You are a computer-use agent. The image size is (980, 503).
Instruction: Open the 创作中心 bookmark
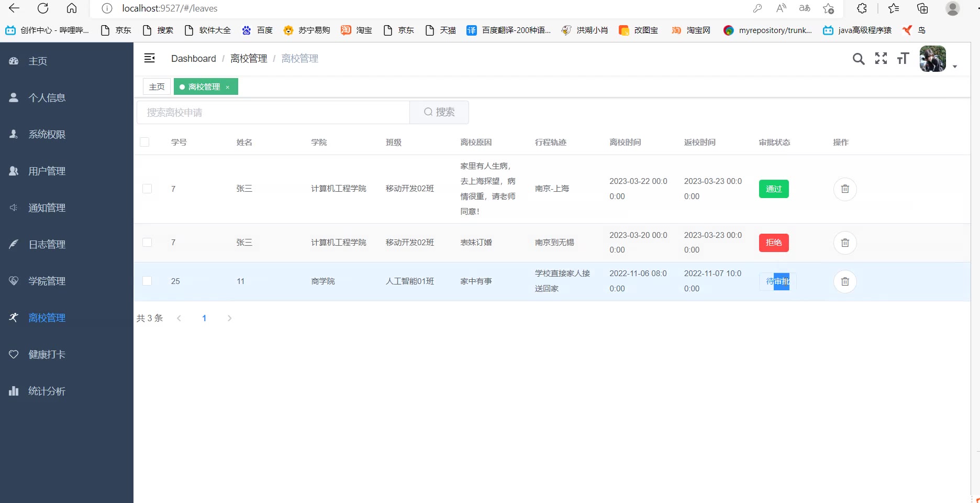47,30
